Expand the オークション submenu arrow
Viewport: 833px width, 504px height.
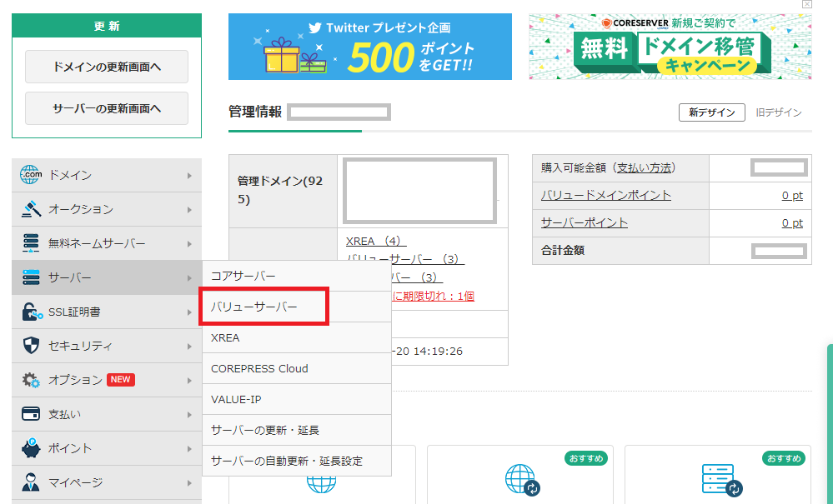pyautogui.click(x=189, y=210)
